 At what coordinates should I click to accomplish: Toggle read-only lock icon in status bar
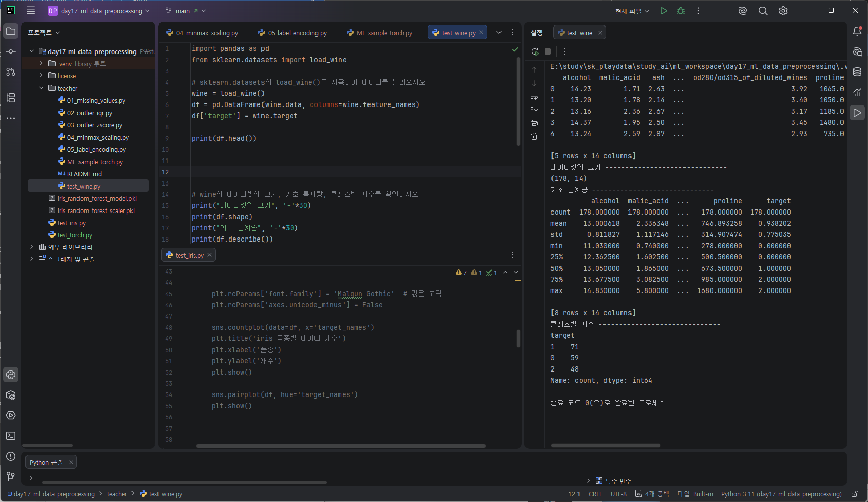pyautogui.click(x=855, y=494)
